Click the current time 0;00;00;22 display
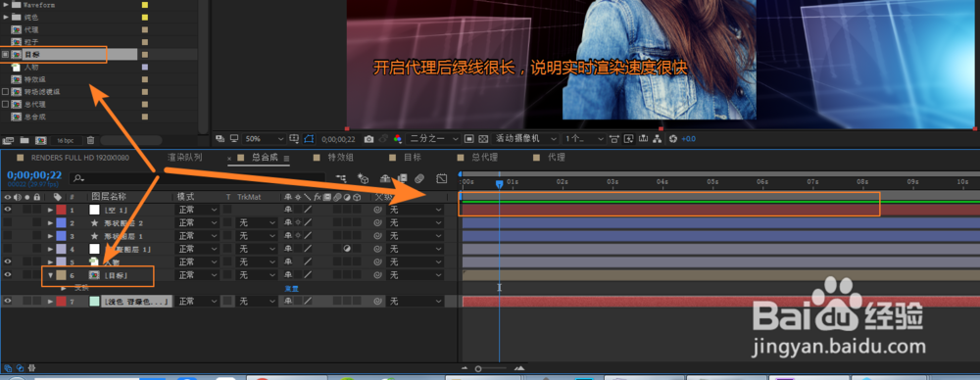This screenshot has width=980, height=380. 34,175
